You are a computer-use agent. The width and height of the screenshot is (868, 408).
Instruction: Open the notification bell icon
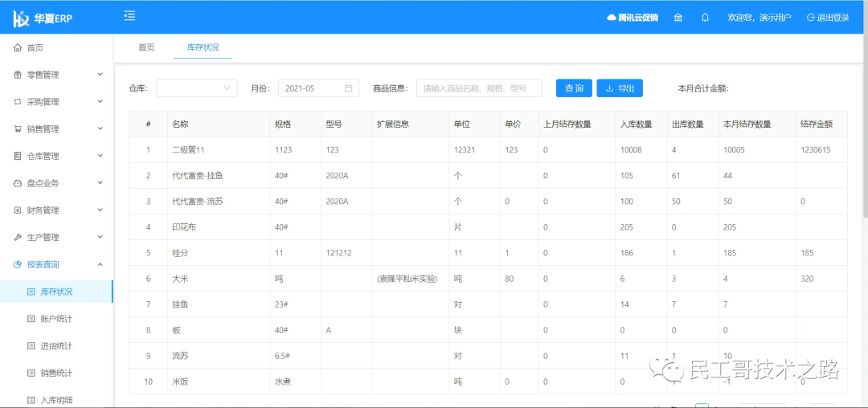(x=705, y=18)
